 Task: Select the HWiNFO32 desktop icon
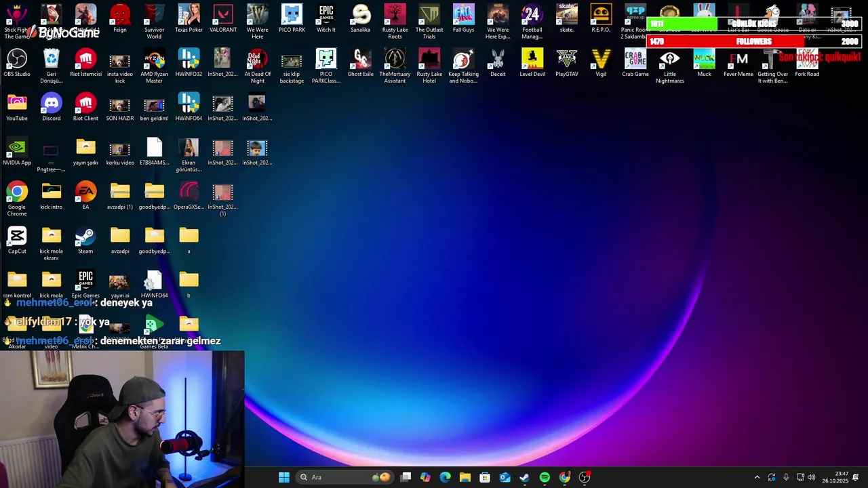189,63
